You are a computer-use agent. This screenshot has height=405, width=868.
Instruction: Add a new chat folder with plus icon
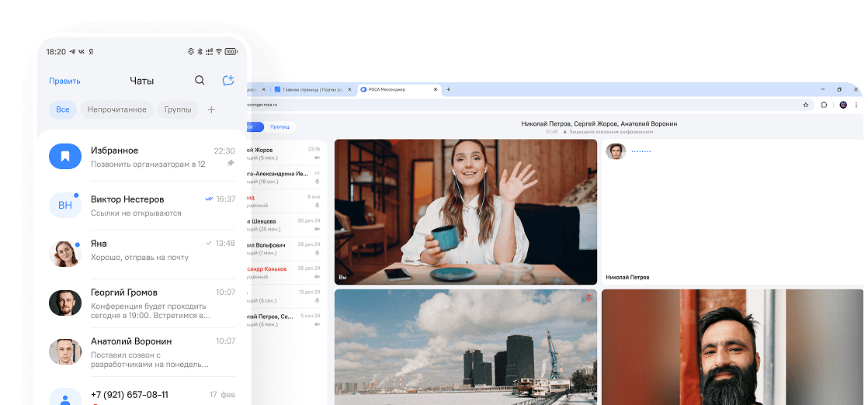[x=211, y=110]
